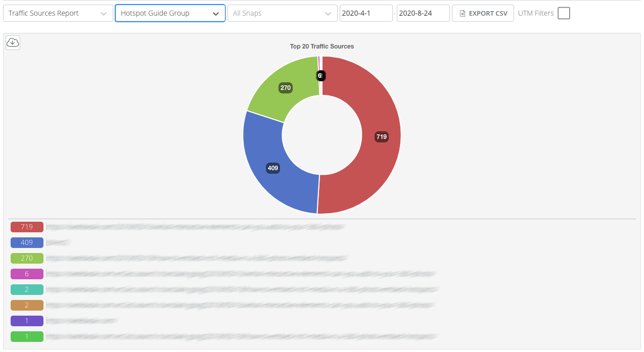Click the cloud download chart icon
This screenshot has height=352, width=644.
pyautogui.click(x=13, y=43)
